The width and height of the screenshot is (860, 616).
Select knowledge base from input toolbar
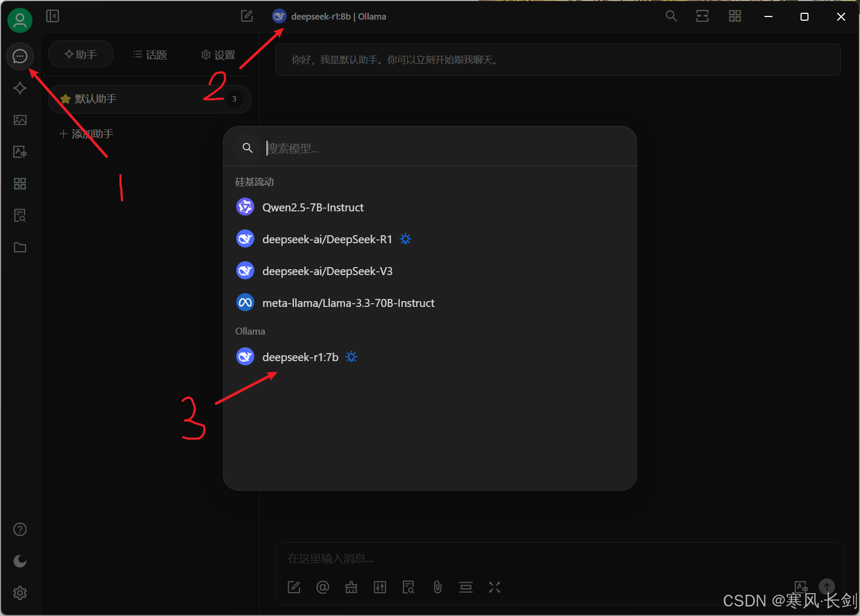(x=409, y=587)
